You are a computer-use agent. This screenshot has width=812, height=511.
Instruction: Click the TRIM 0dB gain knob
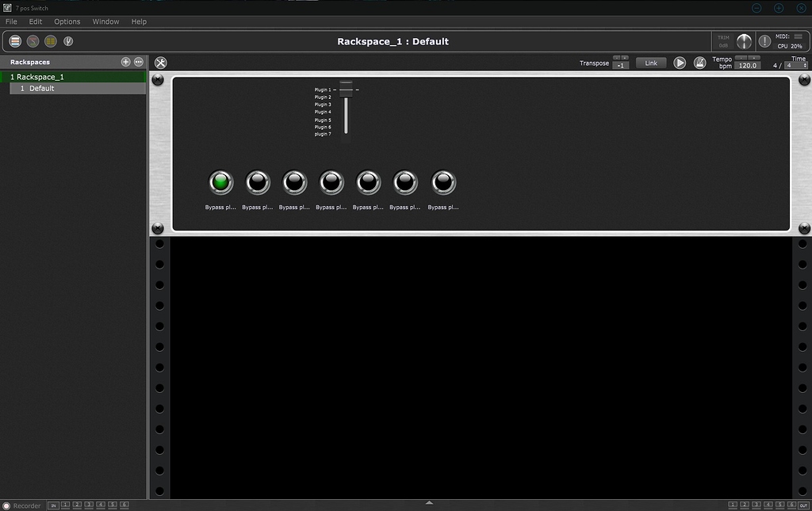743,41
